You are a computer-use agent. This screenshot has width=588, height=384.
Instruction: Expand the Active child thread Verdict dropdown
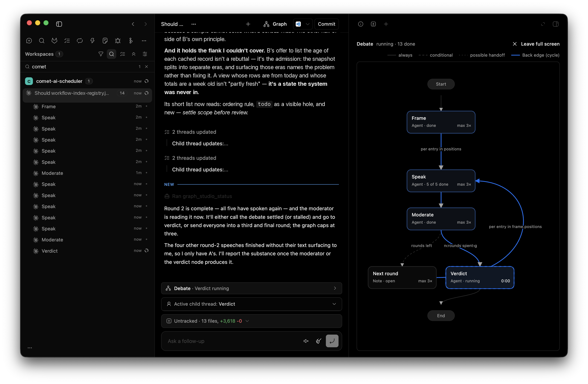pyautogui.click(x=251, y=304)
